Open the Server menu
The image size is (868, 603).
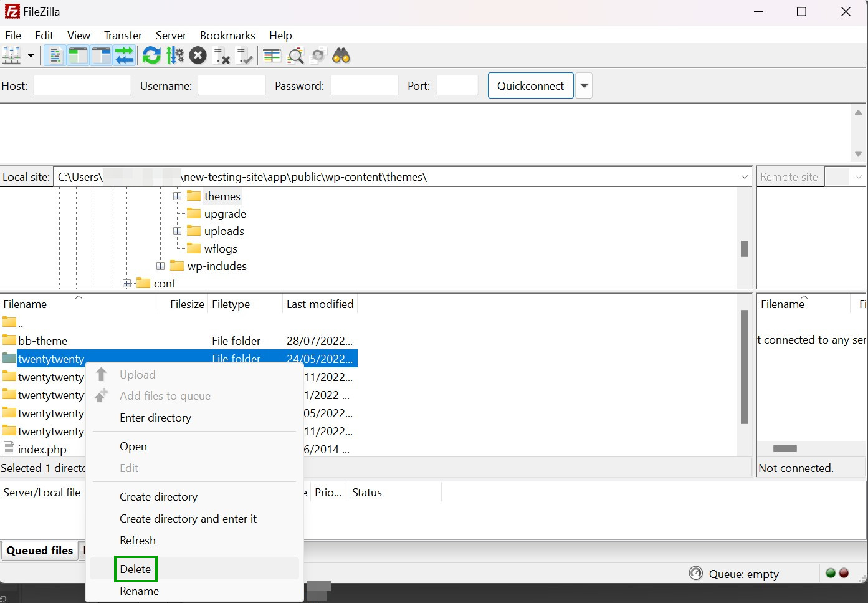pyautogui.click(x=171, y=36)
